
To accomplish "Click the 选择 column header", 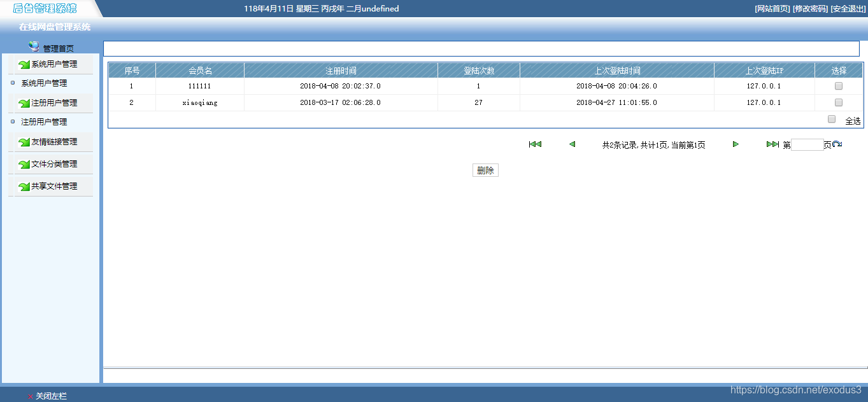I will (839, 71).
